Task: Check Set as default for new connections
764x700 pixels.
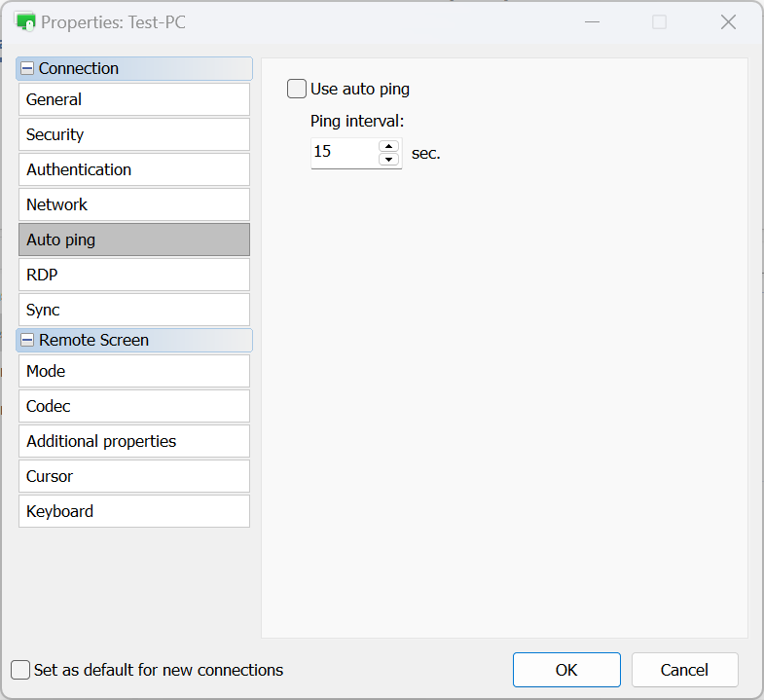Action: pyautogui.click(x=20, y=670)
